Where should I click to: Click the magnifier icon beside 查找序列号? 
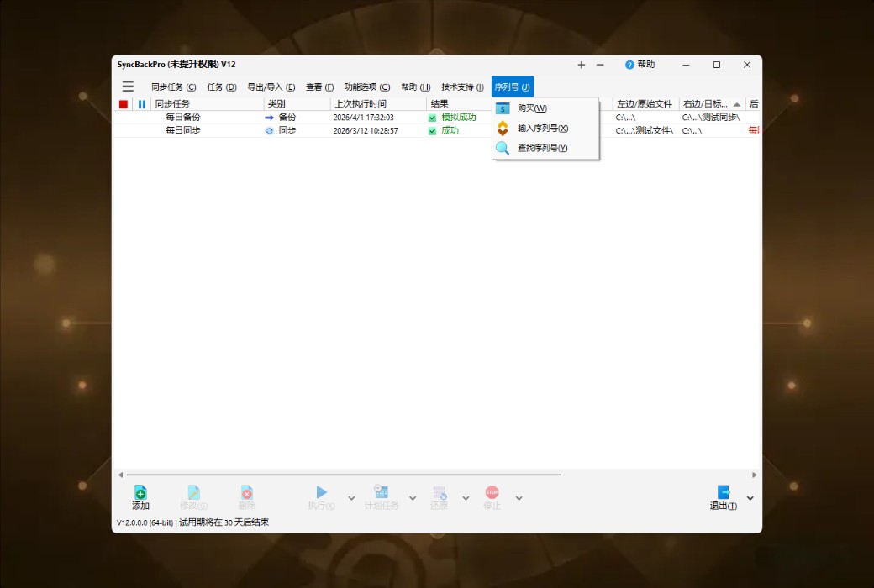(x=503, y=148)
